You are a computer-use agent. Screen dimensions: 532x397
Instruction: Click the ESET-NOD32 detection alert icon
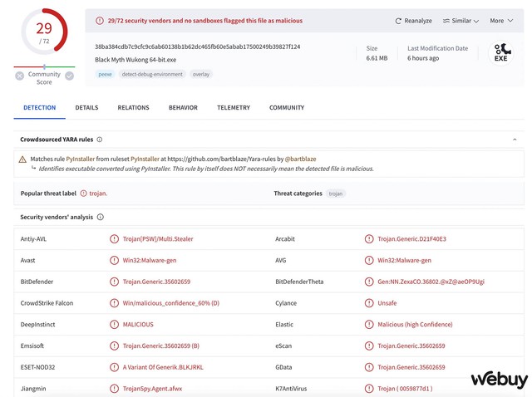click(x=115, y=367)
